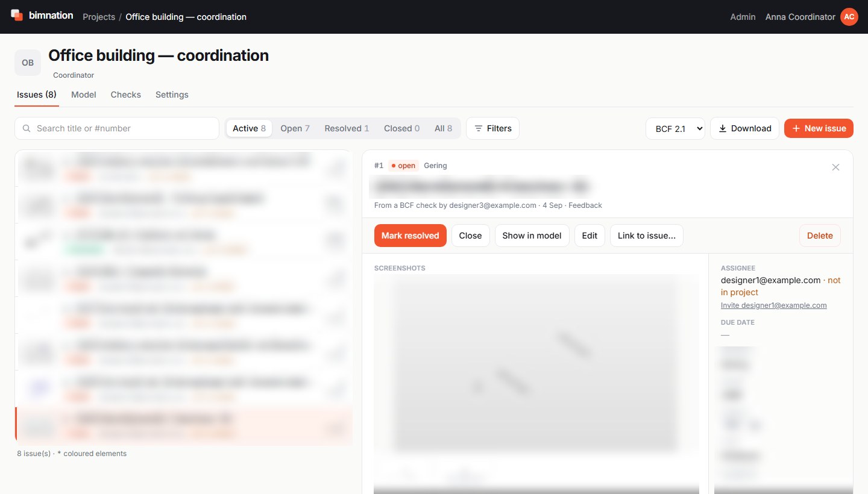868x494 pixels.
Task: Click the Office building — coordination breadcrumb
Action: [186, 17]
